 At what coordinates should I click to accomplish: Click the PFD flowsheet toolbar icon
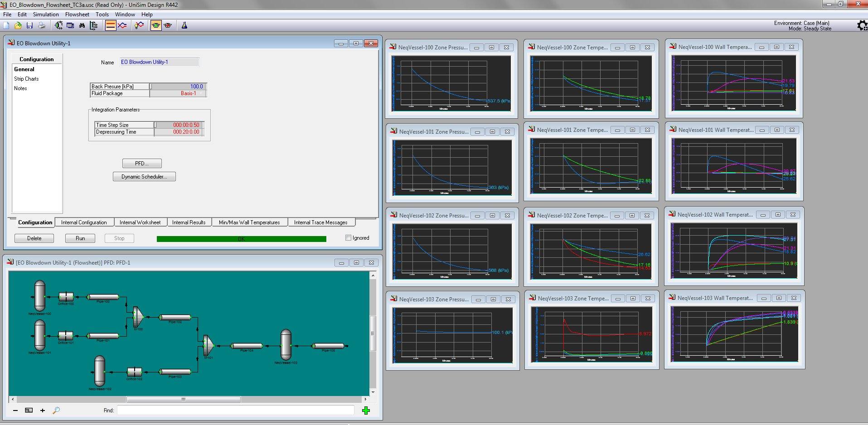pos(58,25)
